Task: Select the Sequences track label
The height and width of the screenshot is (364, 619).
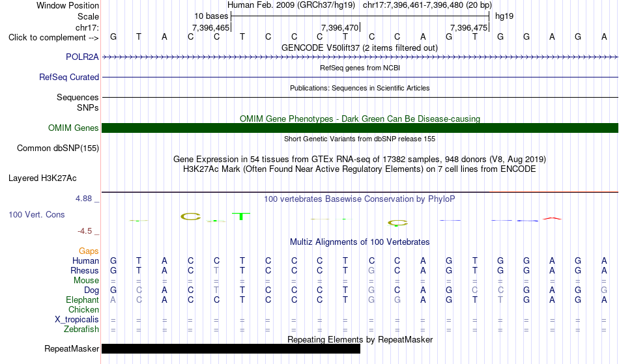Action: pyautogui.click(x=78, y=97)
